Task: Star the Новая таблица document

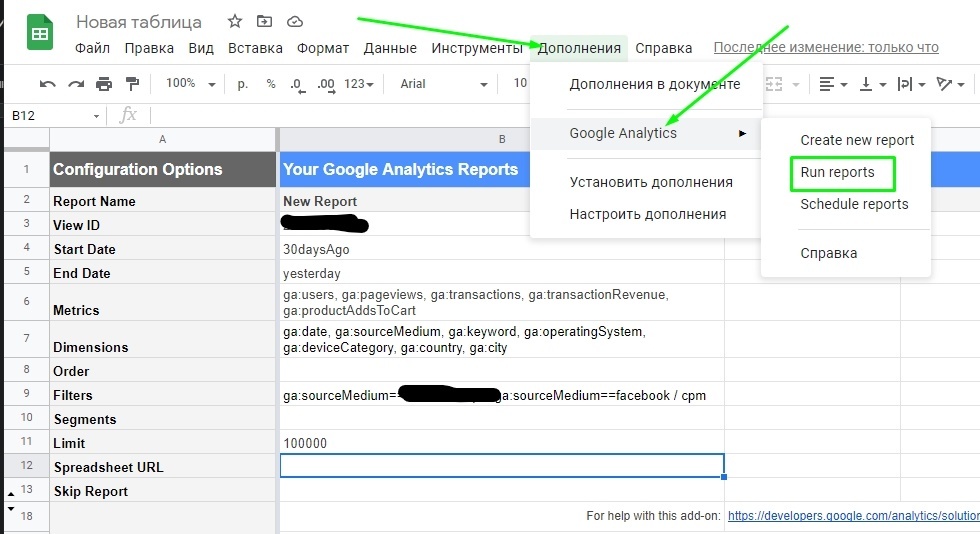Action: [235, 22]
